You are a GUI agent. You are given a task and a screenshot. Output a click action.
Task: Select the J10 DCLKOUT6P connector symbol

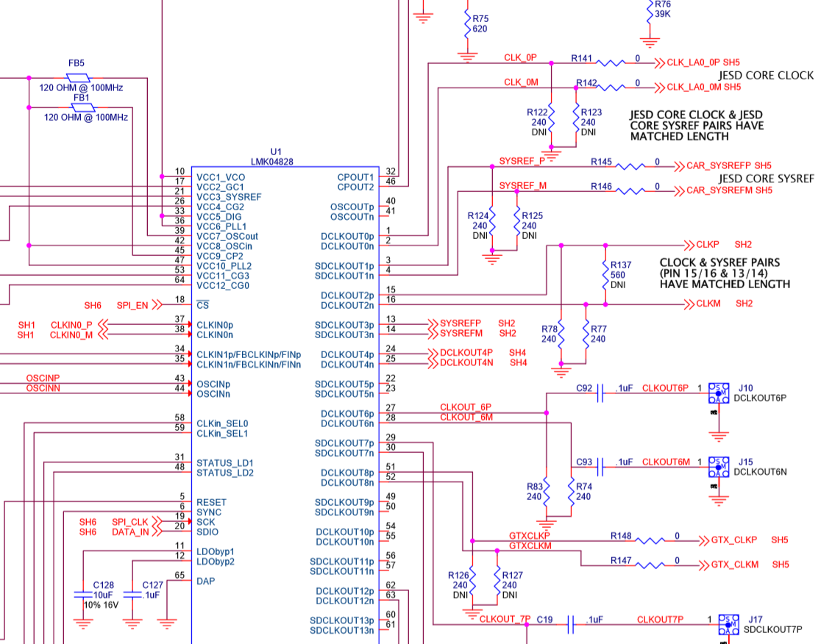pos(718,393)
